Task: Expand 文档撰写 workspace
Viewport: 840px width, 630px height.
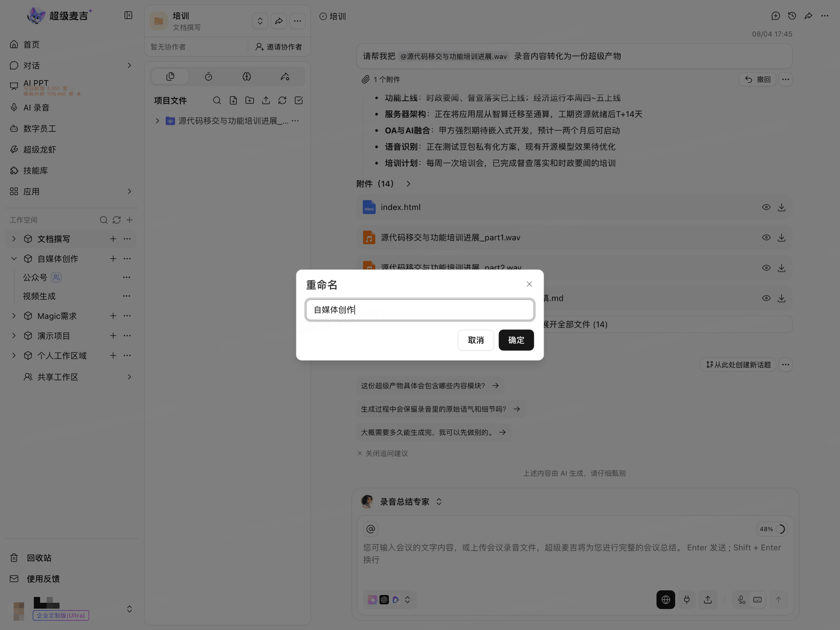Action: click(14, 239)
